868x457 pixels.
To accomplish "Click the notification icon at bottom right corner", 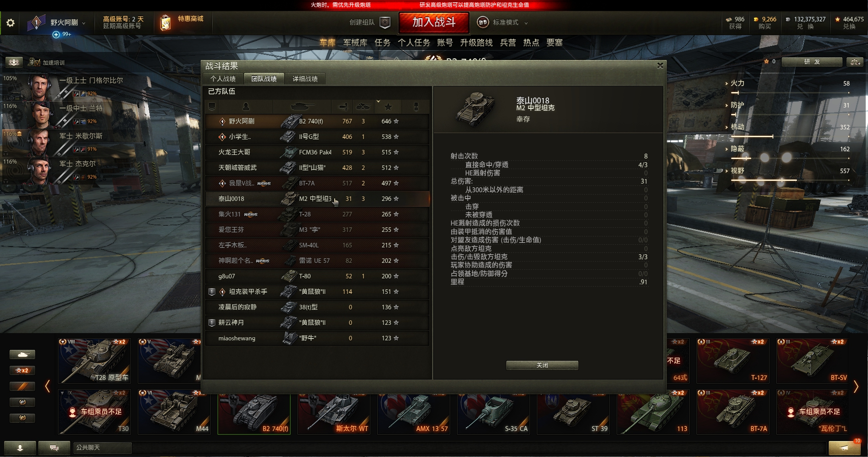I will [x=844, y=448].
